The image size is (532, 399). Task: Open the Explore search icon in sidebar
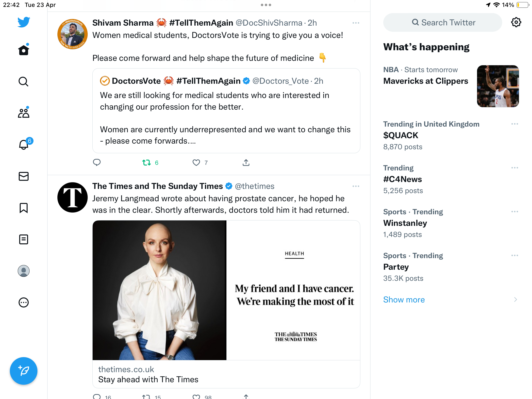click(x=24, y=82)
